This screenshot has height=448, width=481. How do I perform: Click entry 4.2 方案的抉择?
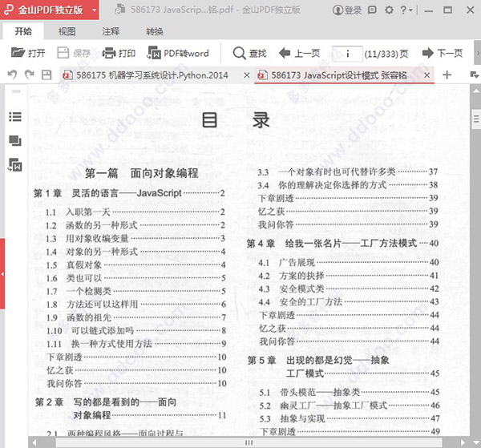(349, 276)
